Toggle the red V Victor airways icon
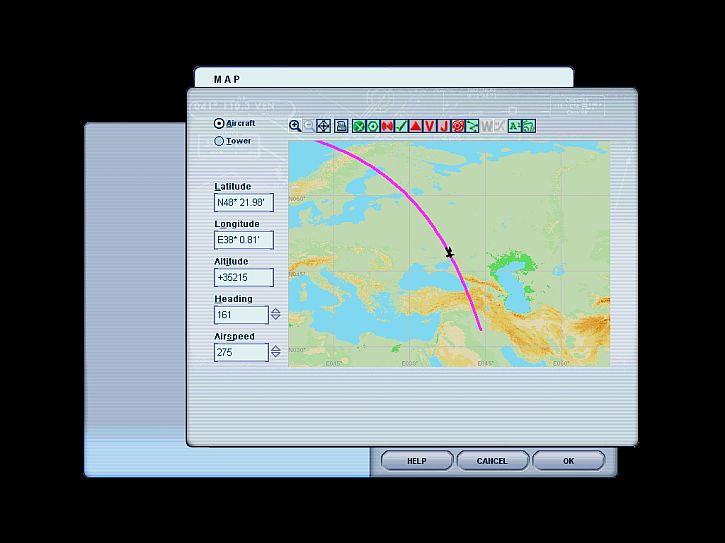The height and width of the screenshot is (543, 725). coord(429,126)
